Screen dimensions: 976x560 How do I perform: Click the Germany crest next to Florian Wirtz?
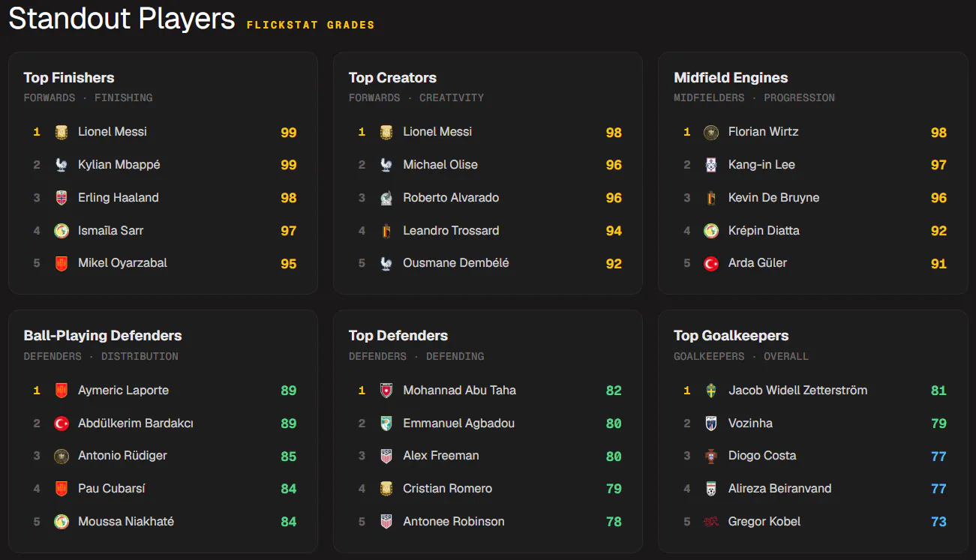(x=711, y=132)
